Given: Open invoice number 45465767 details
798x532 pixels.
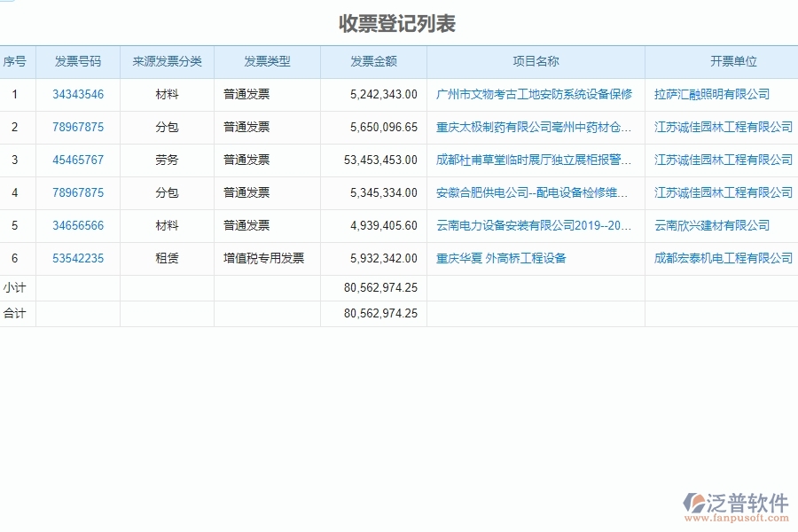Looking at the screenshot, I should tap(77, 160).
